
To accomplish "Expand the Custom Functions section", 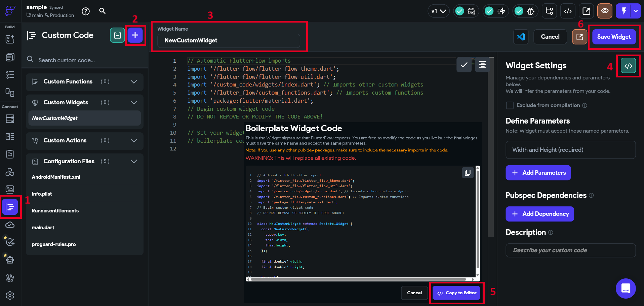I will pos(133,81).
